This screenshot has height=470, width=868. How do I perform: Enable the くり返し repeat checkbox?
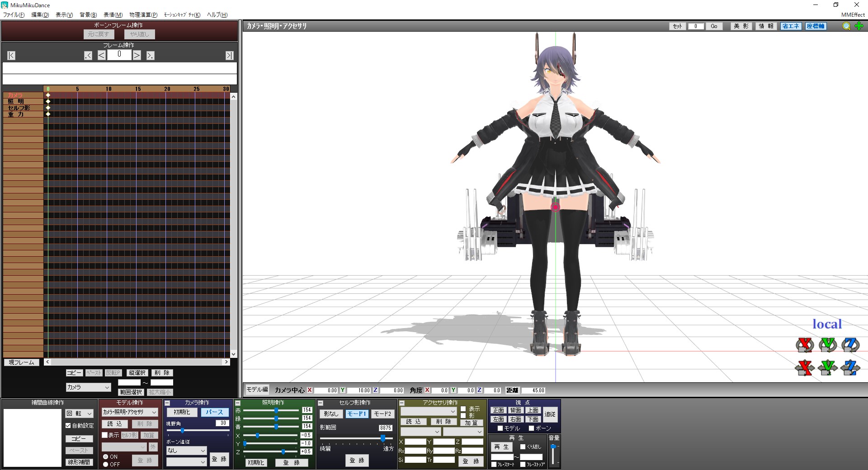click(523, 446)
